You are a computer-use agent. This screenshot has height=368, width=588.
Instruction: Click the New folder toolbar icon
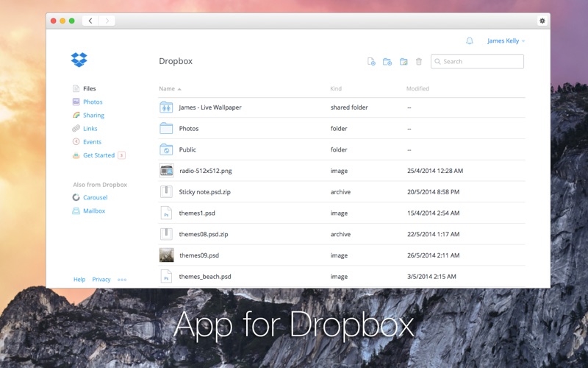pyautogui.click(x=387, y=62)
